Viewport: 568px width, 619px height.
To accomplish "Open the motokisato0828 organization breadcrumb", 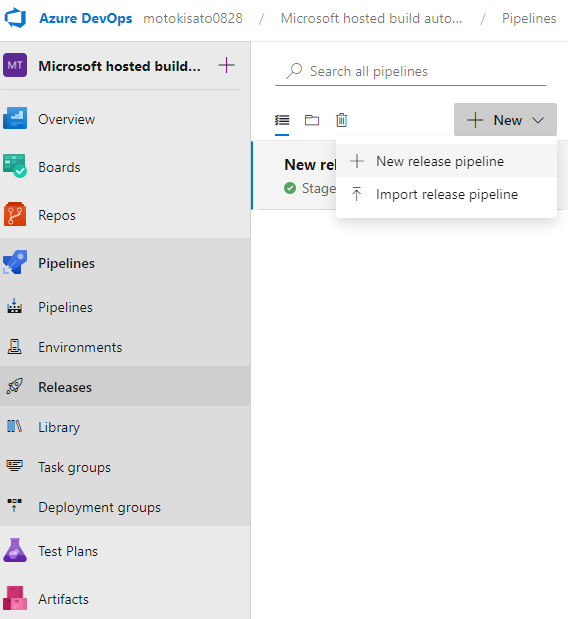I will point(193,18).
